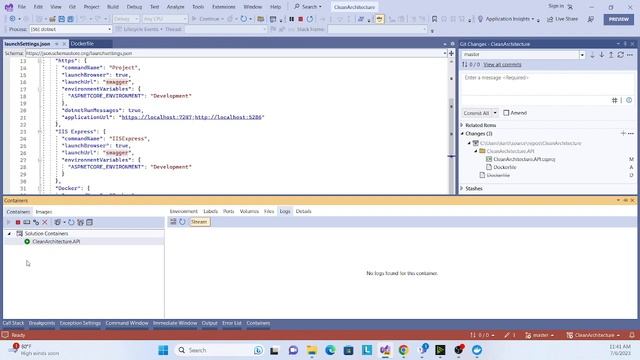640x360 pixels.
Task: Stop the container with red square icon
Action: [x=18, y=222]
